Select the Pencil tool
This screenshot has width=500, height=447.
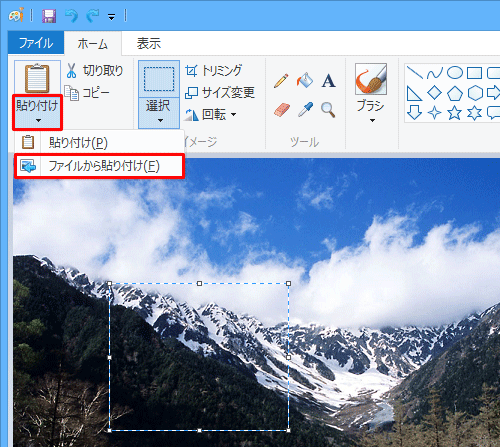pyautogui.click(x=281, y=81)
